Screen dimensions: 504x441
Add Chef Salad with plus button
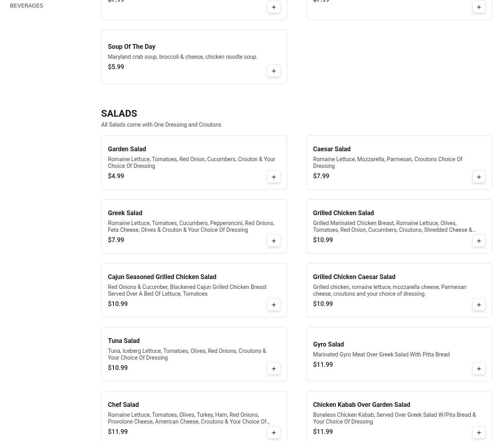click(274, 432)
